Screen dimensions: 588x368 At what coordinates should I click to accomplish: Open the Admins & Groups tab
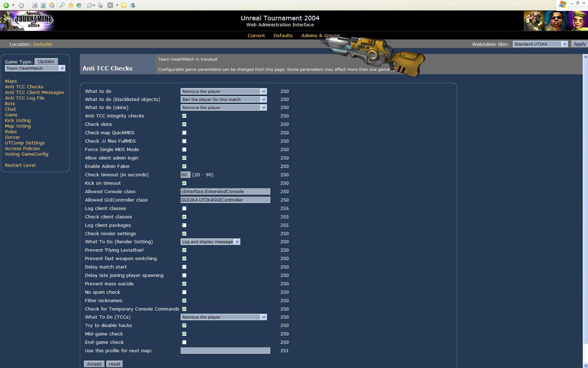(x=320, y=35)
